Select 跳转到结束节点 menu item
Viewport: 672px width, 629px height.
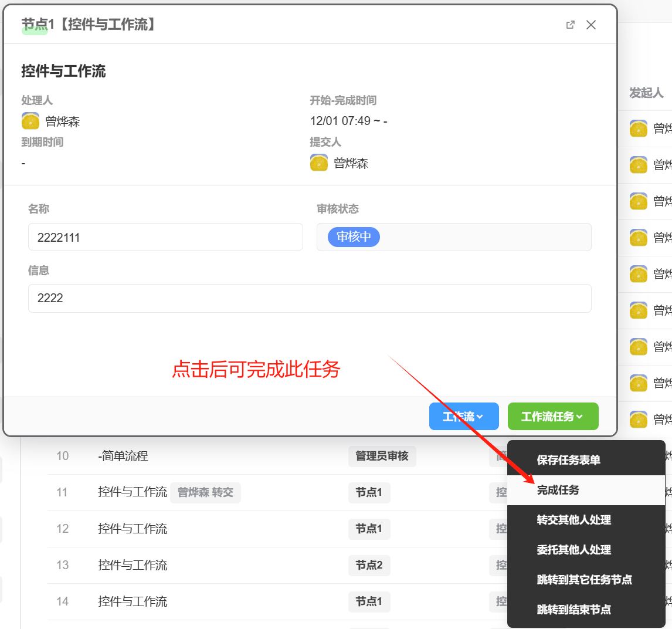573,610
